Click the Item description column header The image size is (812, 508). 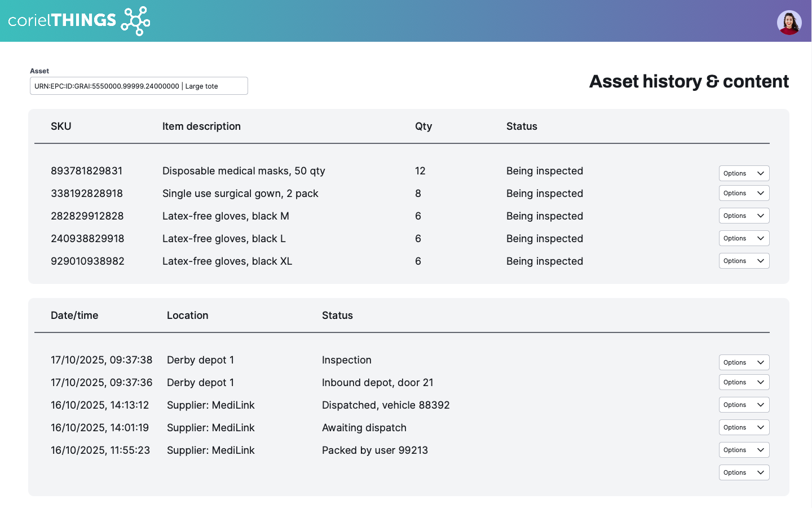201,126
